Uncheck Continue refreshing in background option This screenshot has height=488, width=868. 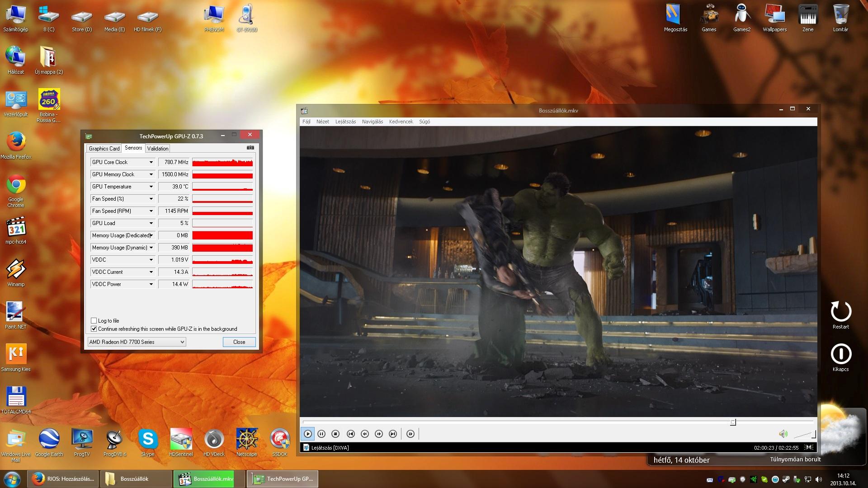(94, 329)
